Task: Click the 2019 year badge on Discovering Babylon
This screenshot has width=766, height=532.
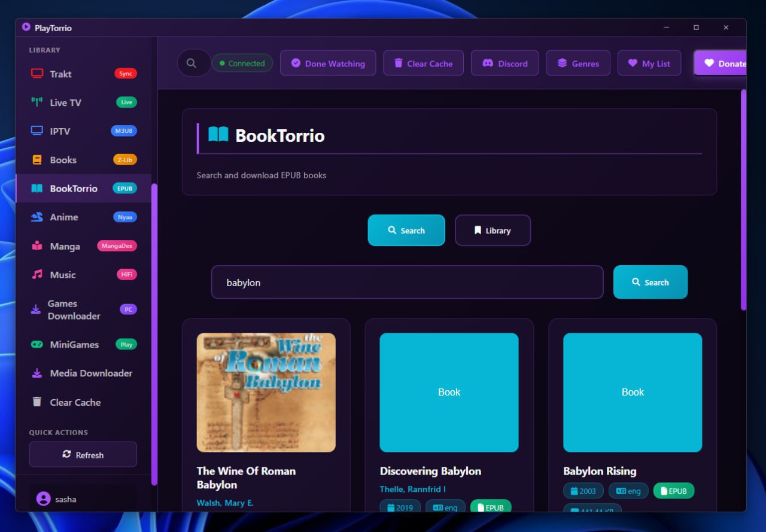Action: [400, 507]
